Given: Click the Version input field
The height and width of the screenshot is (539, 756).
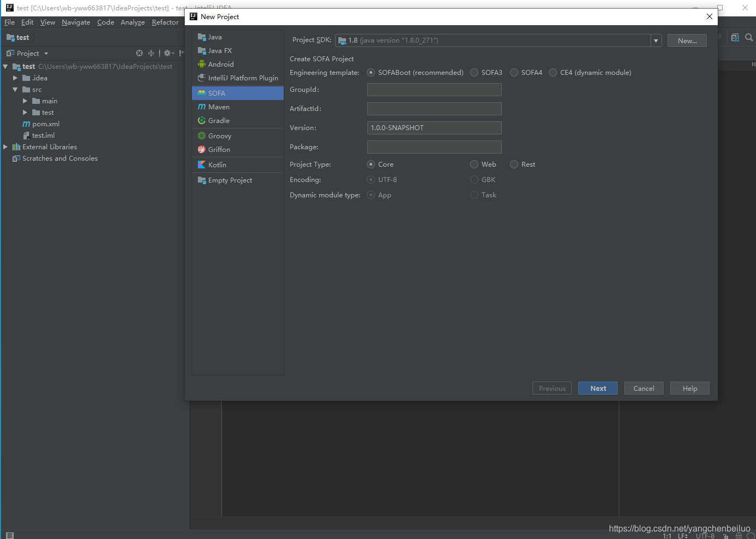Looking at the screenshot, I should click(435, 128).
